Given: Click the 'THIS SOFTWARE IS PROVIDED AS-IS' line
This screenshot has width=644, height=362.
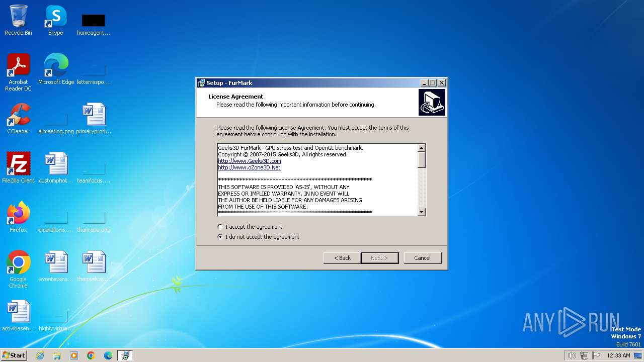Looking at the screenshot, I should point(283,187).
